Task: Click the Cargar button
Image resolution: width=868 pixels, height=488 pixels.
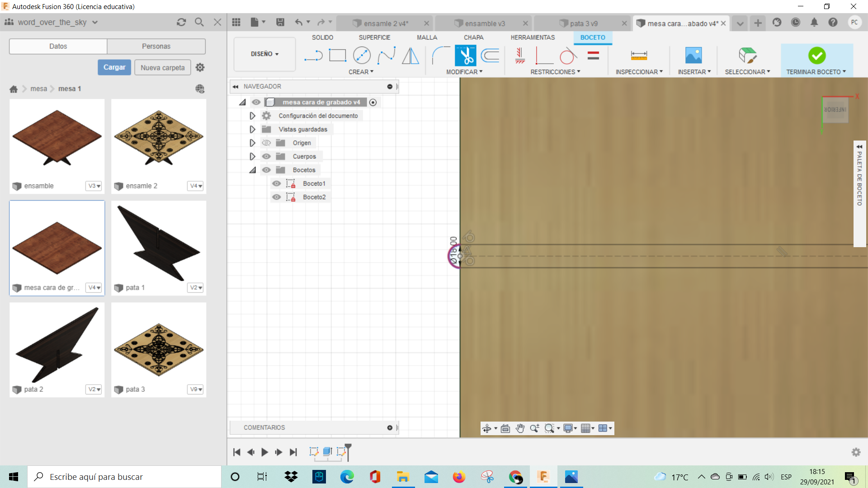Action: pyautogui.click(x=114, y=67)
